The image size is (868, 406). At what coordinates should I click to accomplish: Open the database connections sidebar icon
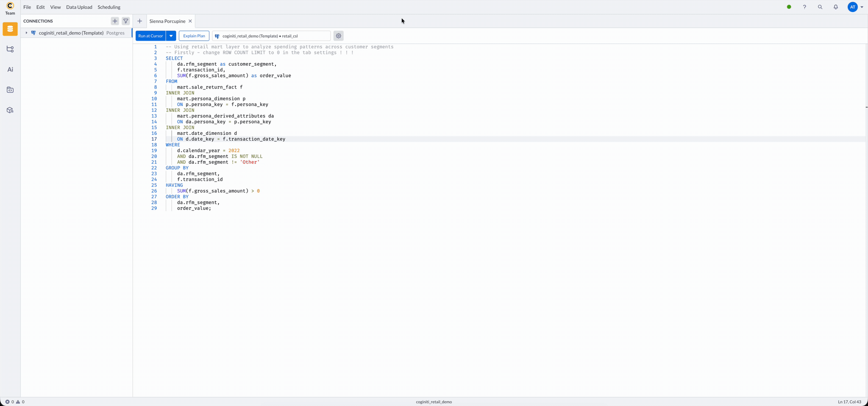tap(10, 29)
